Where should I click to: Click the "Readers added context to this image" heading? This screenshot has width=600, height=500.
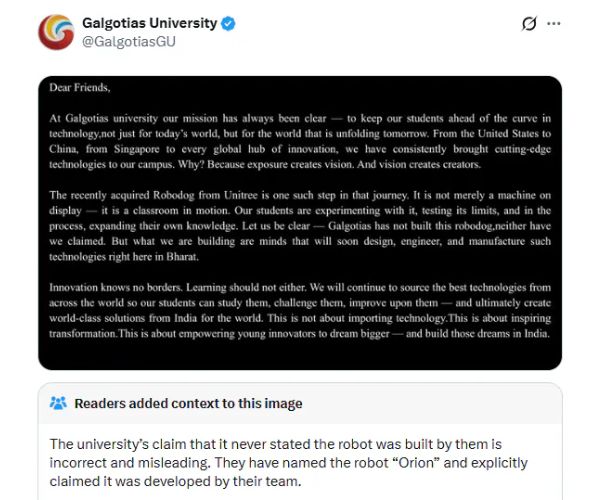tap(188, 404)
